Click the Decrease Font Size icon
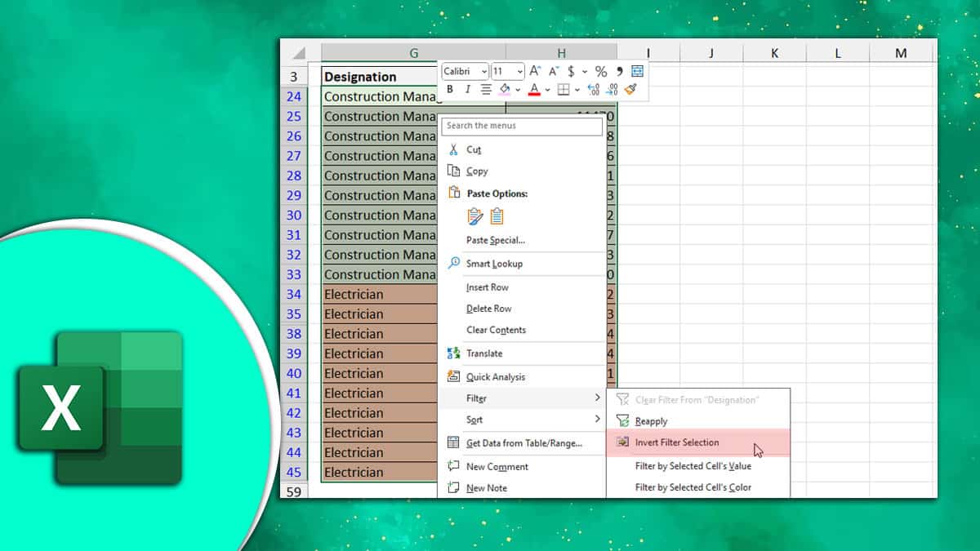Viewport: 980px width, 551px height. (x=552, y=71)
